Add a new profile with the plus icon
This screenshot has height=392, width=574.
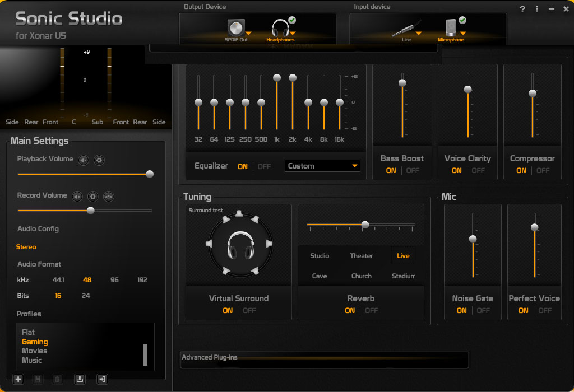(x=18, y=379)
